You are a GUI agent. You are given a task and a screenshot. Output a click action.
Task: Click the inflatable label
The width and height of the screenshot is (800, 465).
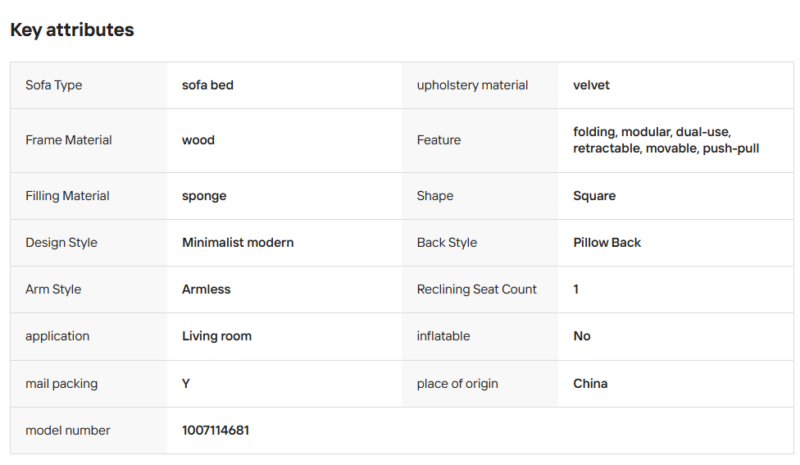tap(443, 336)
